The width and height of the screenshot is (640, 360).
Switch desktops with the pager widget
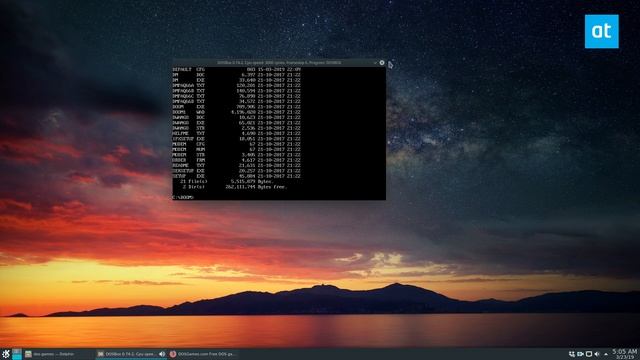click(x=17, y=354)
